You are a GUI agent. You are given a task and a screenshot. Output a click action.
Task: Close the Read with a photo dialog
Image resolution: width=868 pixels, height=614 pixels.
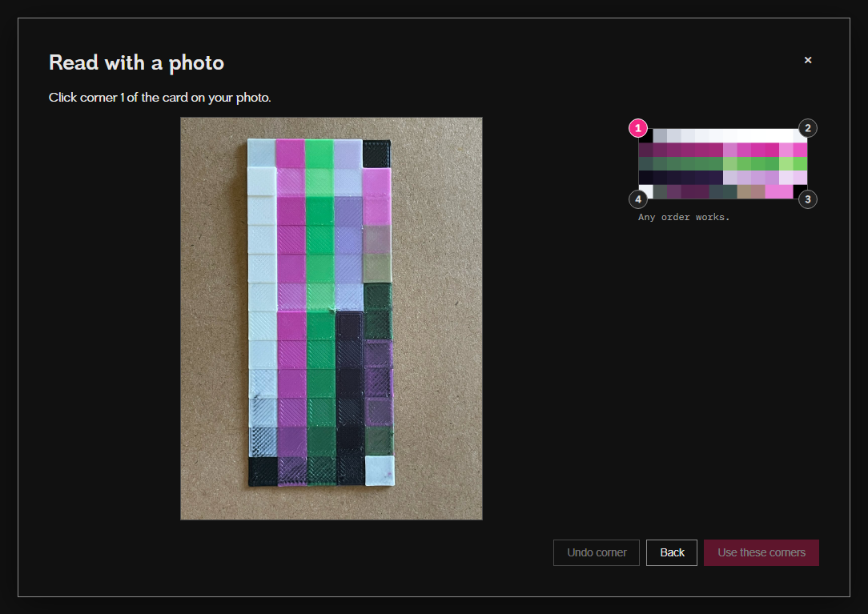click(x=808, y=60)
